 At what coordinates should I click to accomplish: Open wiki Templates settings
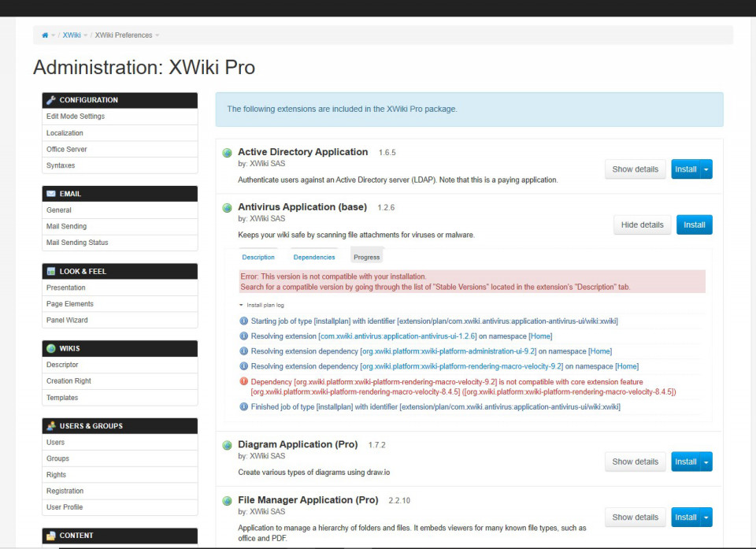coord(120,398)
